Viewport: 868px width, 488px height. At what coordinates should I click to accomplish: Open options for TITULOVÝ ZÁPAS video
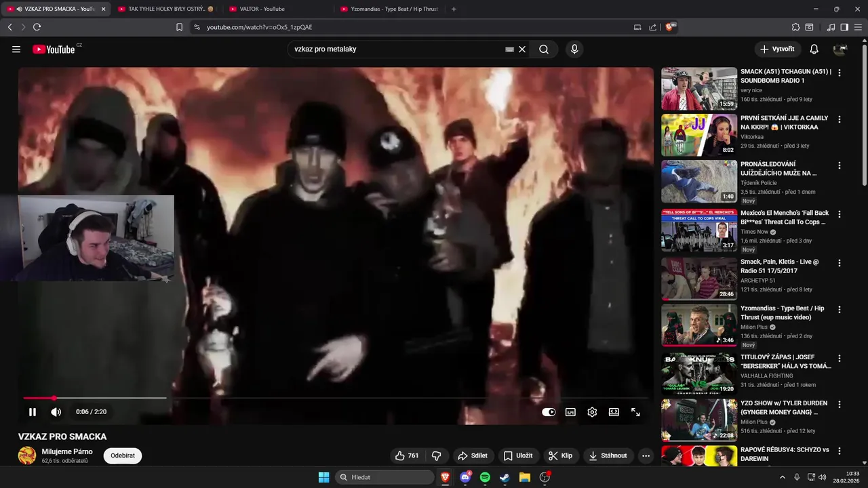(840, 359)
